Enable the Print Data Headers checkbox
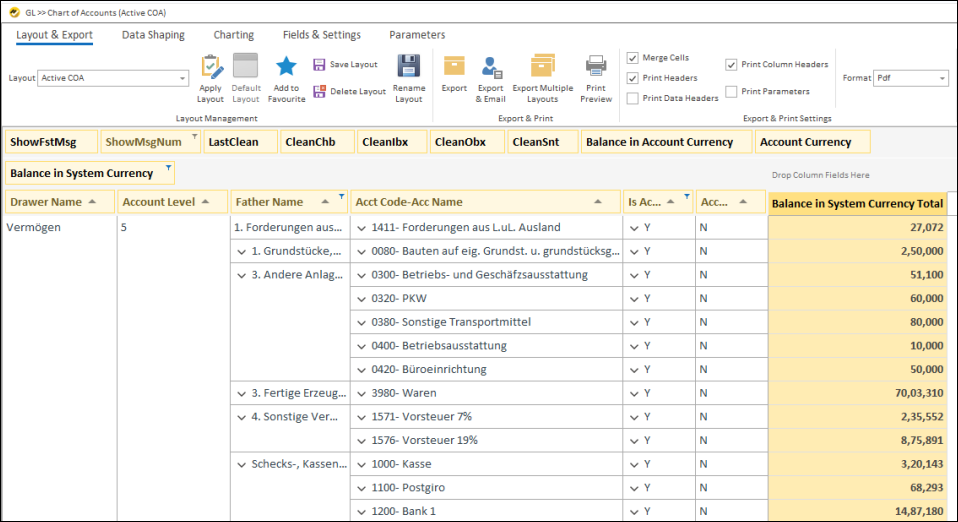 click(632, 98)
